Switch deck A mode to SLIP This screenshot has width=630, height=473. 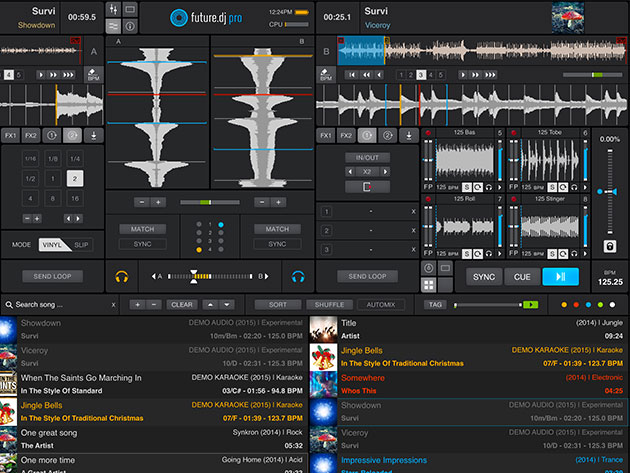[81, 245]
